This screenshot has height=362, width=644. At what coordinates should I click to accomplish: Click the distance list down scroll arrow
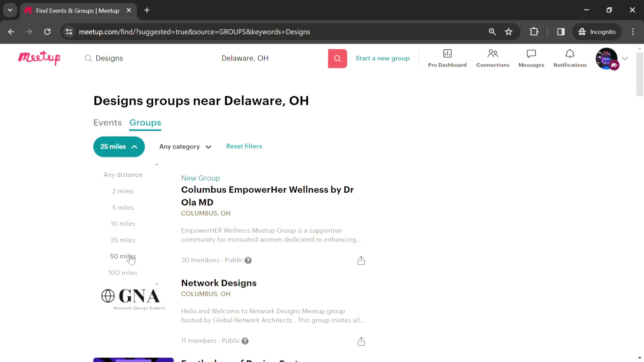[157, 284]
